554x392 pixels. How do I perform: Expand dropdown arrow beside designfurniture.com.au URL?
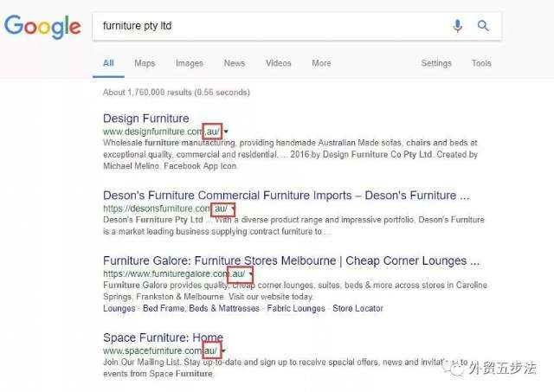point(226,132)
